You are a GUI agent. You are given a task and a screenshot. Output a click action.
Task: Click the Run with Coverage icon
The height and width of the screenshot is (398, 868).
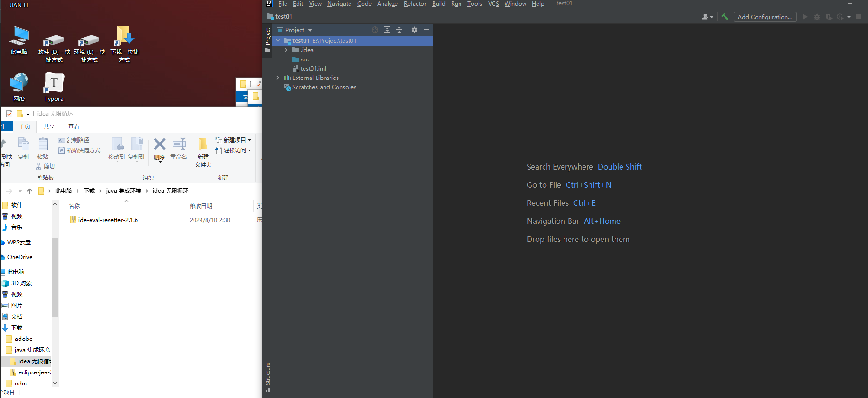click(829, 17)
